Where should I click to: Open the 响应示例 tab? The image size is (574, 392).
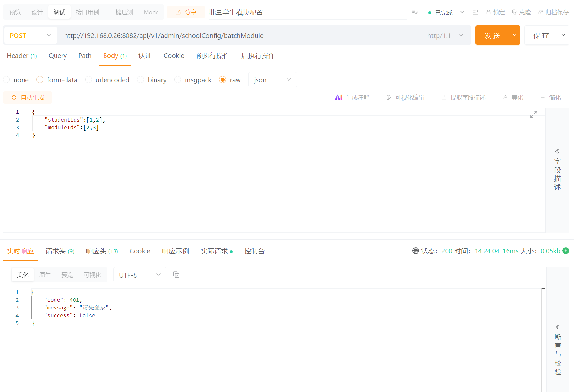pos(175,251)
